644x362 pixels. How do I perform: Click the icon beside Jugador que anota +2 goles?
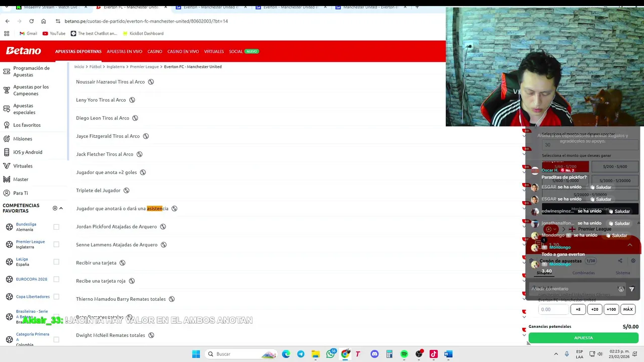tap(143, 172)
